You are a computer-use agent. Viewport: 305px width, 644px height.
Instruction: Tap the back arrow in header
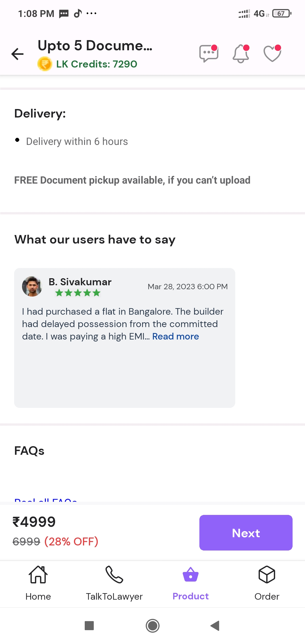pyautogui.click(x=18, y=54)
